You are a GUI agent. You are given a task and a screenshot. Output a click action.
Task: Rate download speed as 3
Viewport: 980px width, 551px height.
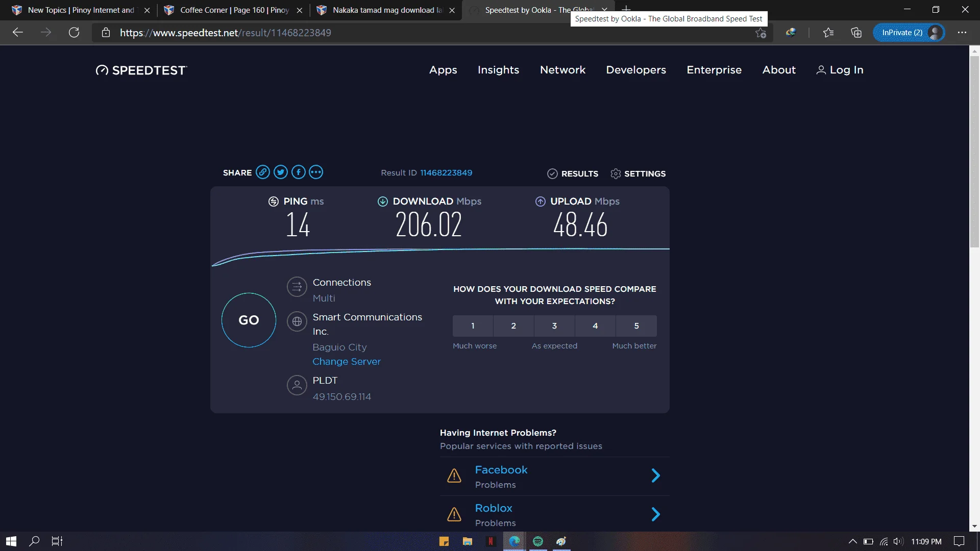click(x=554, y=326)
